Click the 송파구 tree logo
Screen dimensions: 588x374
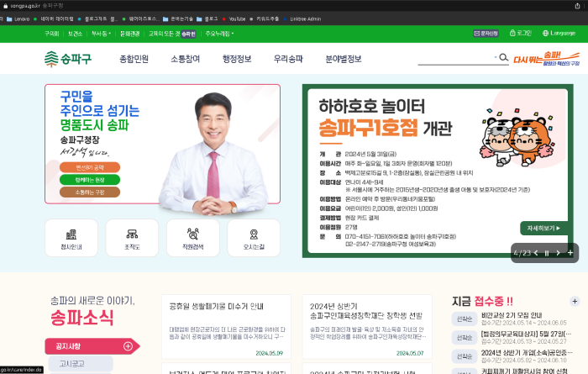pos(68,59)
